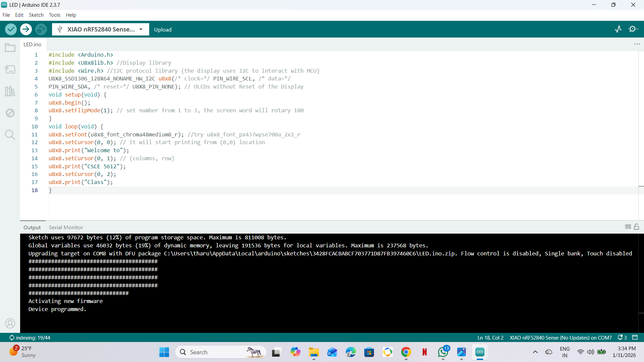Switch to the Output tab

(32, 227)
